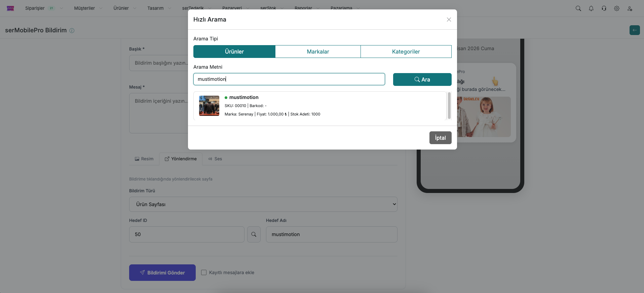Click the Hedef ID lookup magnifier button
The image size is (644, 293).
click(254, 234)
